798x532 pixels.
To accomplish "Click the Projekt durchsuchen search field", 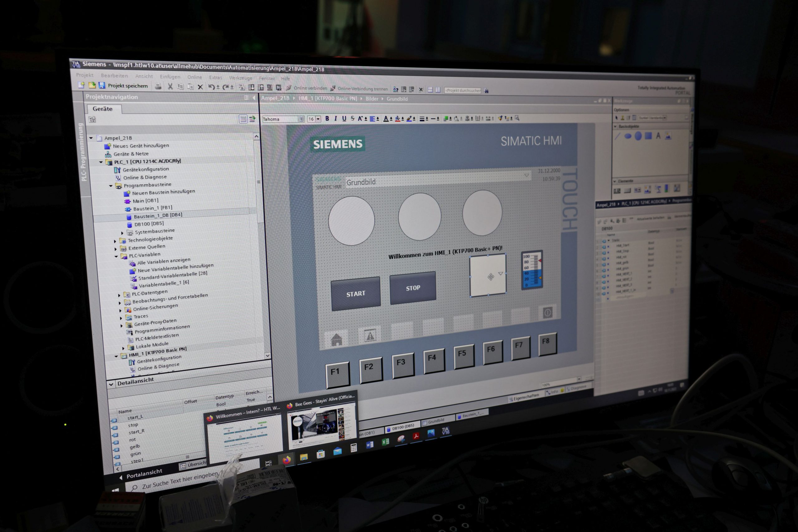I will (x=463, y=91).
